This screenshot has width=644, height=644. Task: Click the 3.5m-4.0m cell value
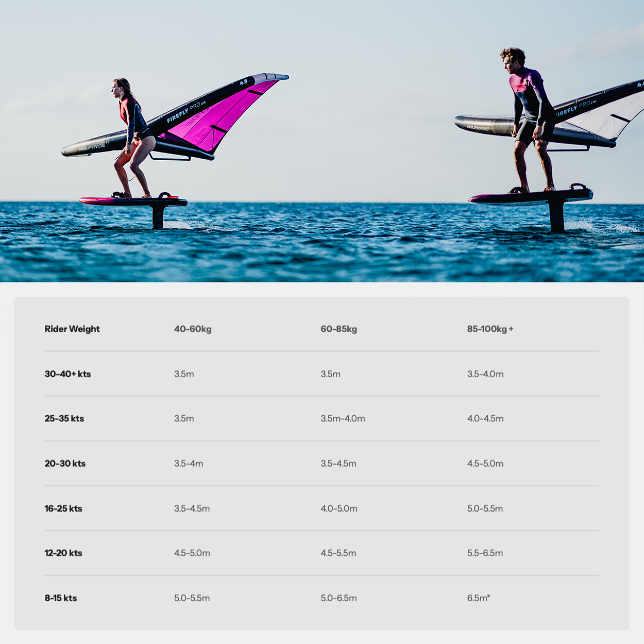pyautogui.click(x=343, y=418)
